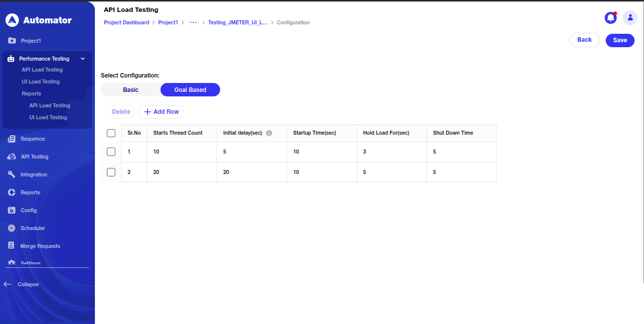
Task: Click the Merge Requests icon
Action: coord(11,245)
